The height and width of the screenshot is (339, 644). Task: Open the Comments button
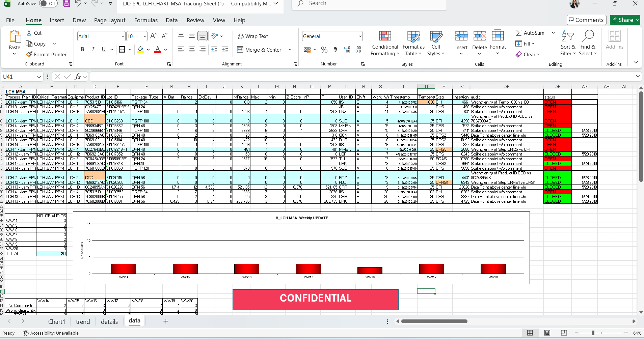586,20
